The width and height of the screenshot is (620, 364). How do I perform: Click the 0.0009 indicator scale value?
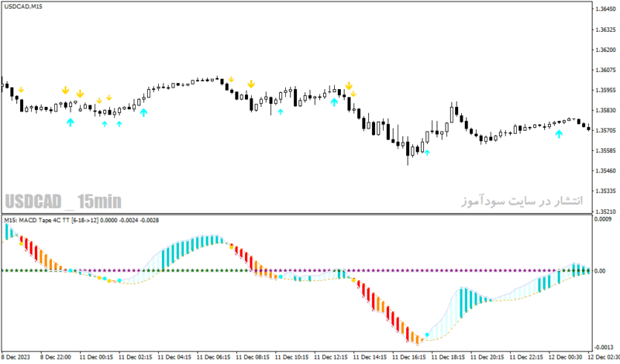(x=603, y=219)
